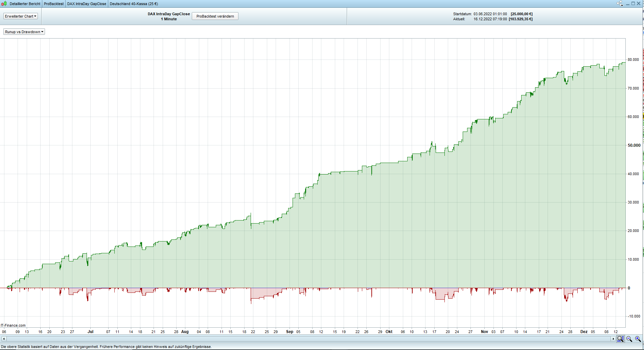Maximize the report window
This screenshot has height=350, width=644.
point(633,4)
